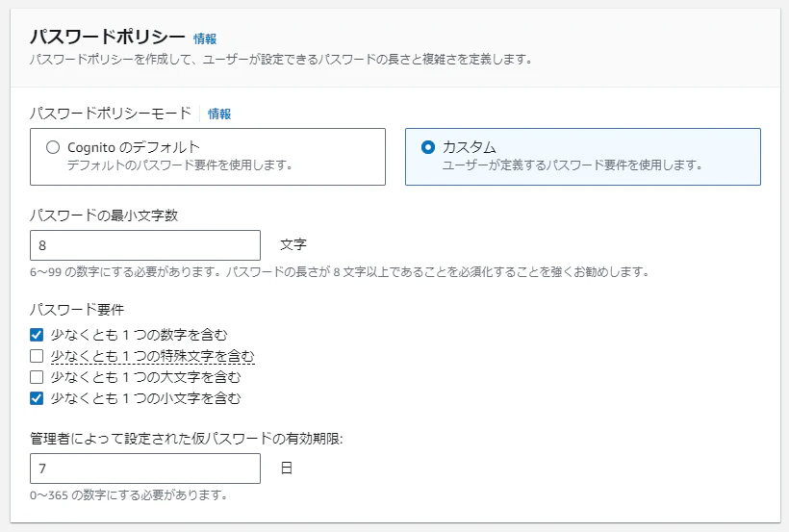Image resolution: width=789 pixels, height=532 pixels.
Task: Click the 日 unit text beside expiry field
Action: tap(287, 469)
